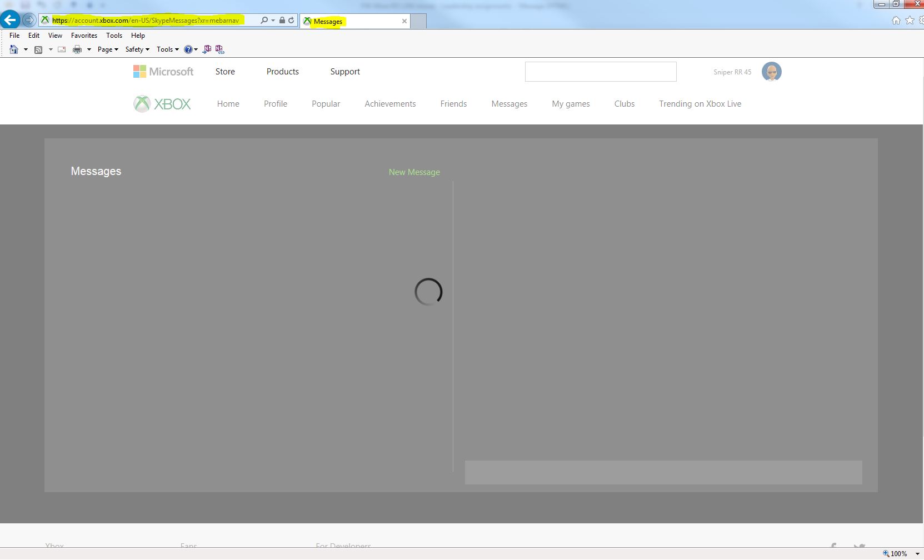The width and height of the screenshot is (924, 560).
Task: Click the Xbox favicon in address bar
Action: tap(45, 20)
